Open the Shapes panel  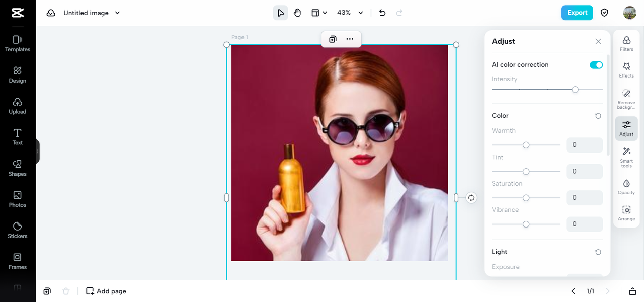(18, 168)
